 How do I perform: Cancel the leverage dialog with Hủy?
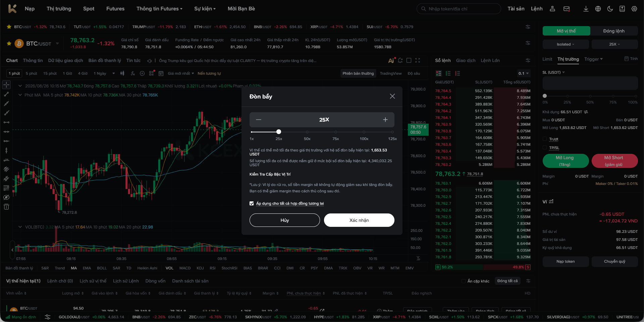click(x=284, y=220)
